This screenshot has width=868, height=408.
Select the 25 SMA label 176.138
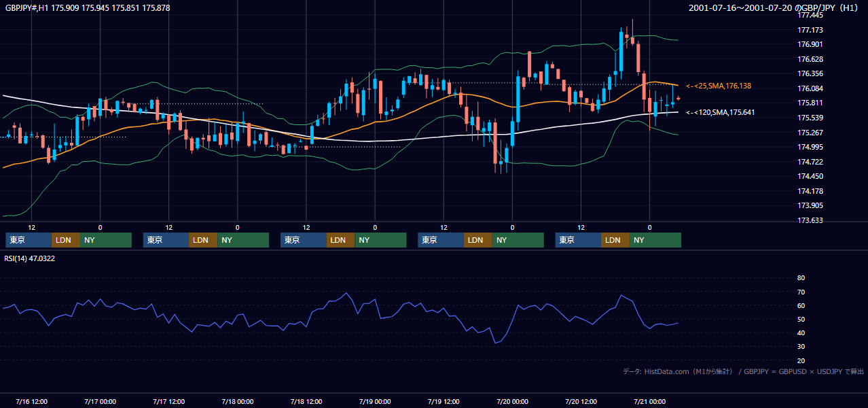[x=719, y=86]
